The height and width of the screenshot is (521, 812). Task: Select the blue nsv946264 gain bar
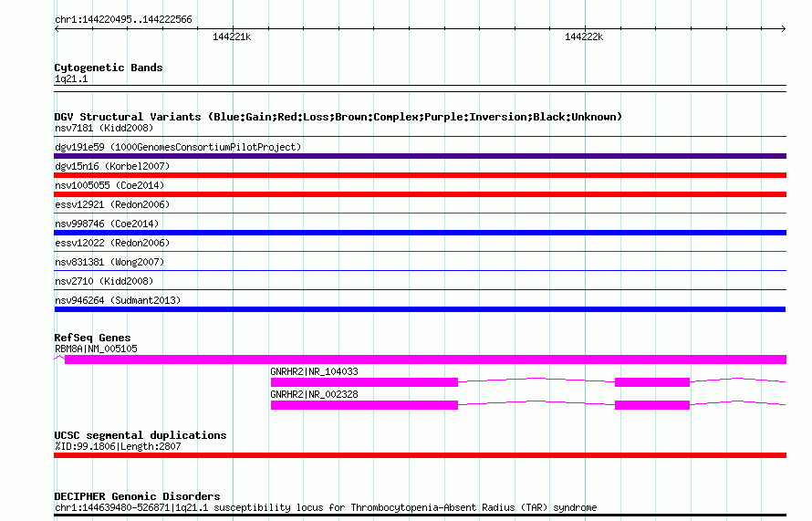coord(420,309)
